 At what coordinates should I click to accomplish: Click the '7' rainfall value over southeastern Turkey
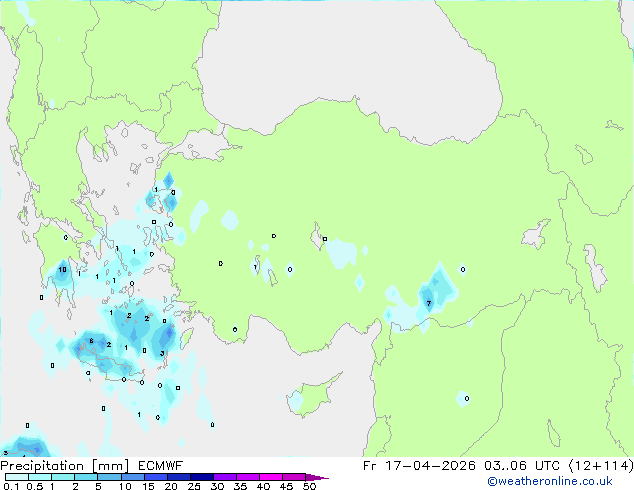429,303
